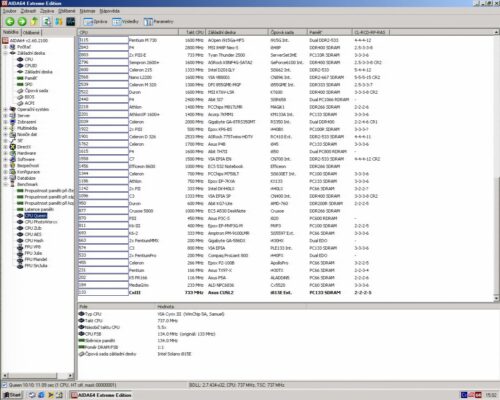
Task: Expand the DirectX tree node
Action: (5, 147)
